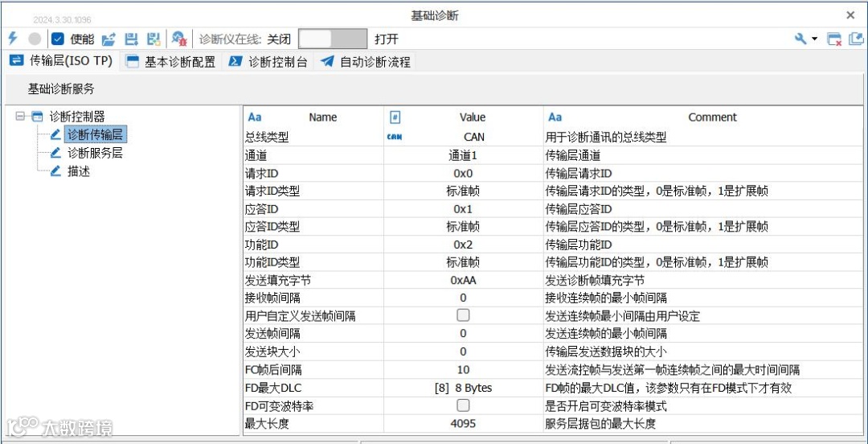Image resolution: width=868 pixels, height=444 pixels.
Task: Click the 0x0 request ID value
Action: click(464, 174)
